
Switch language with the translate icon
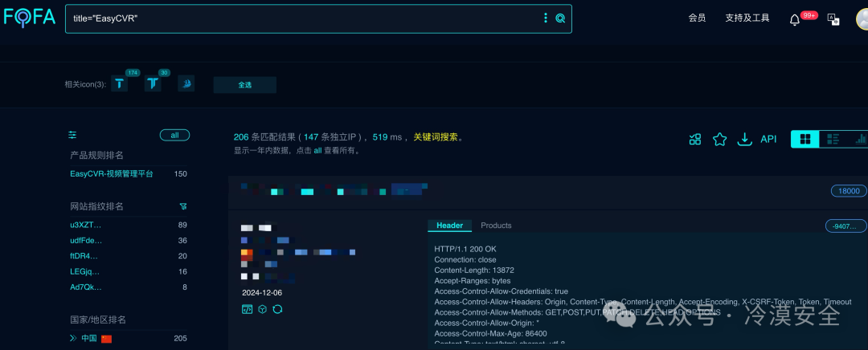click(x=833, y=19)
